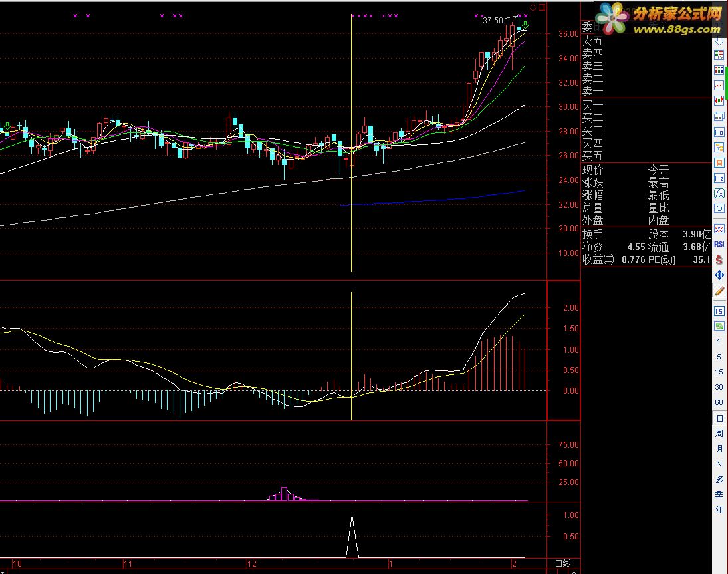
Task: Click the 今开 open price label
Action: tap(658, 170)
